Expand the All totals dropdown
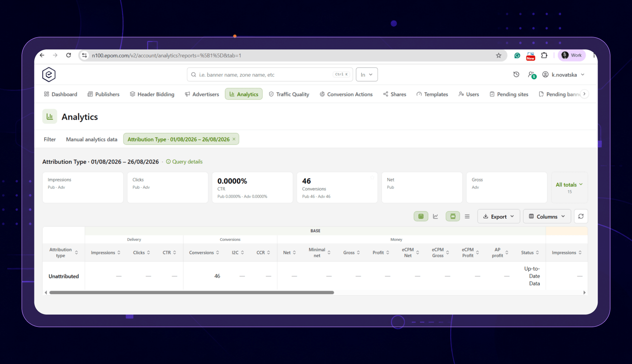This screenshot has height=364, width=632. (569, 187)
